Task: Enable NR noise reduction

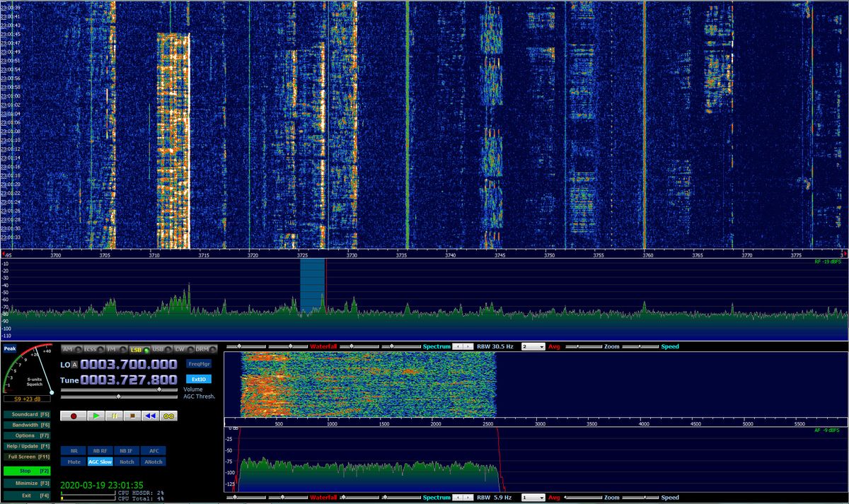Action: [x=74, y=450]
